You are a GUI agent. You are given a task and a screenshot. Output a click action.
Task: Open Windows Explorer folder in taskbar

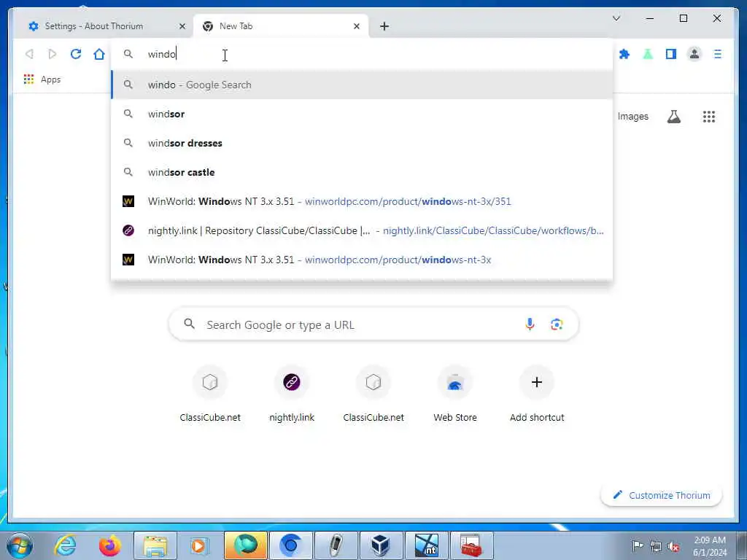[x=155, y=545]
